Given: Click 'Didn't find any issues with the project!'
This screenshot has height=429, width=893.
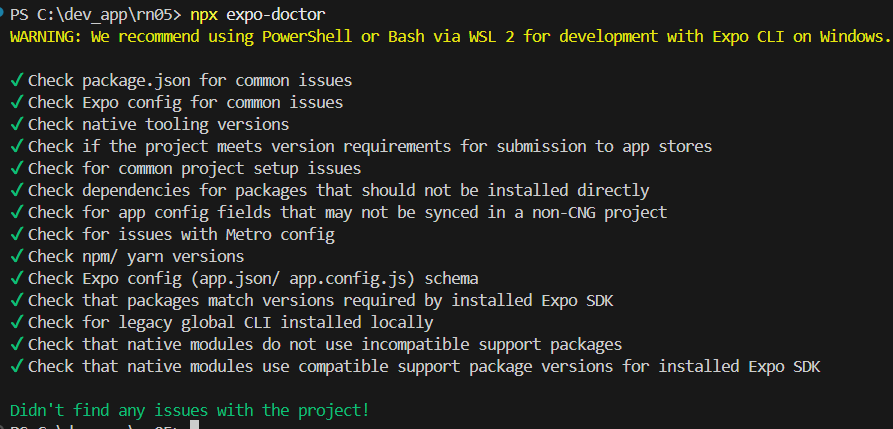Looking at the screenshot, I should click(x=190, y=410).
